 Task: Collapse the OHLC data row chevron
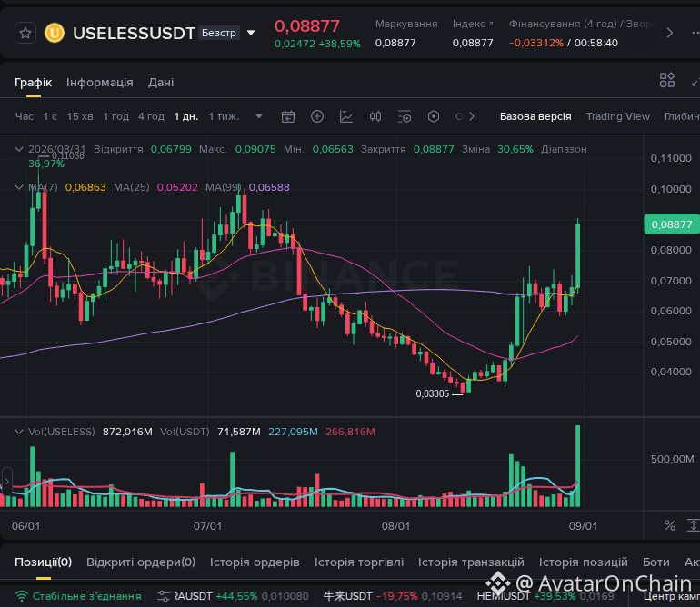pos(19,149)
